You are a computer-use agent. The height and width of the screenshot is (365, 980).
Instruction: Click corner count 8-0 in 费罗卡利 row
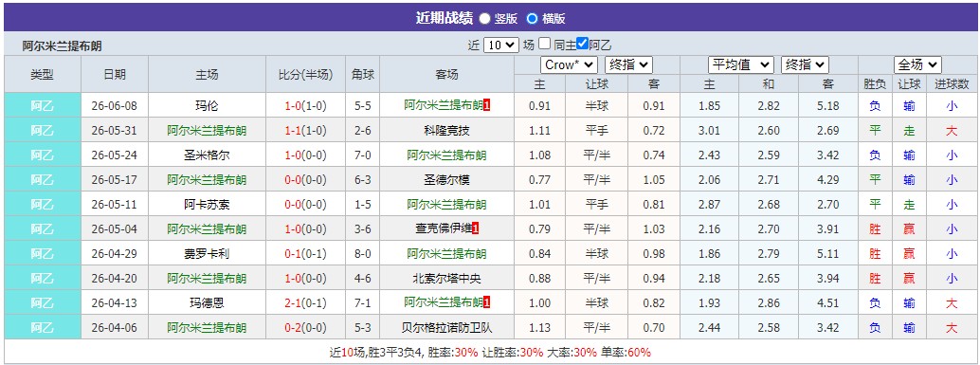pos(363,254)
